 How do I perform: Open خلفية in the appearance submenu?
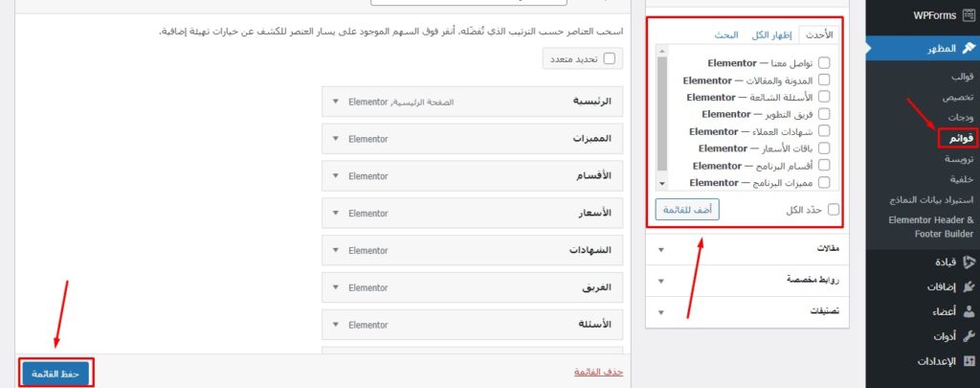[x=962, y=179]
